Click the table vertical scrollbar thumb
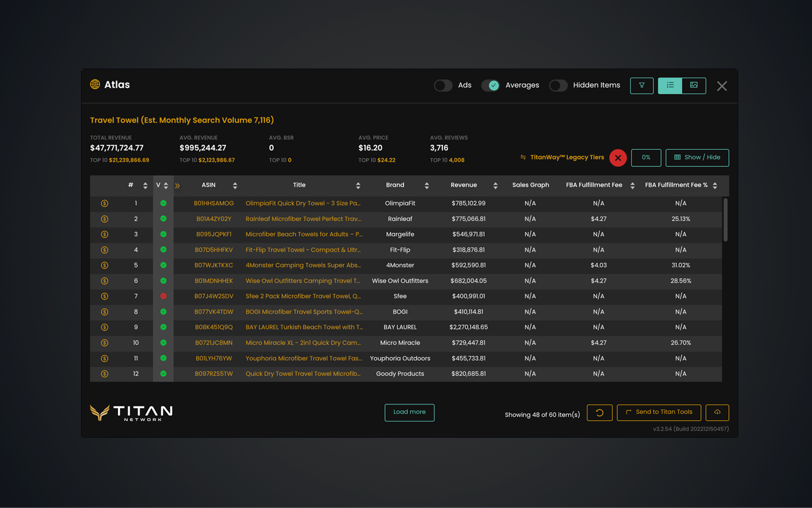 click(726, 219)
